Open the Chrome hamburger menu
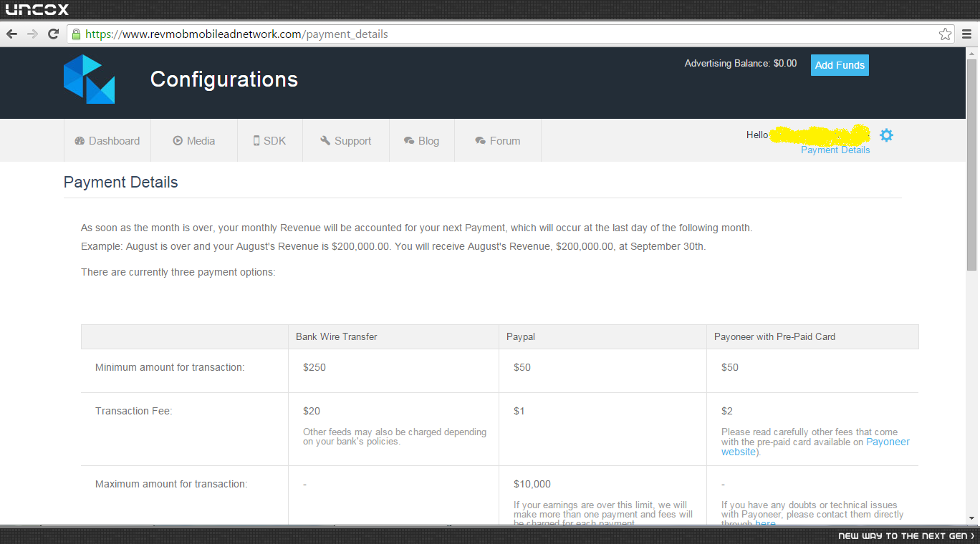 coord(966,34)
